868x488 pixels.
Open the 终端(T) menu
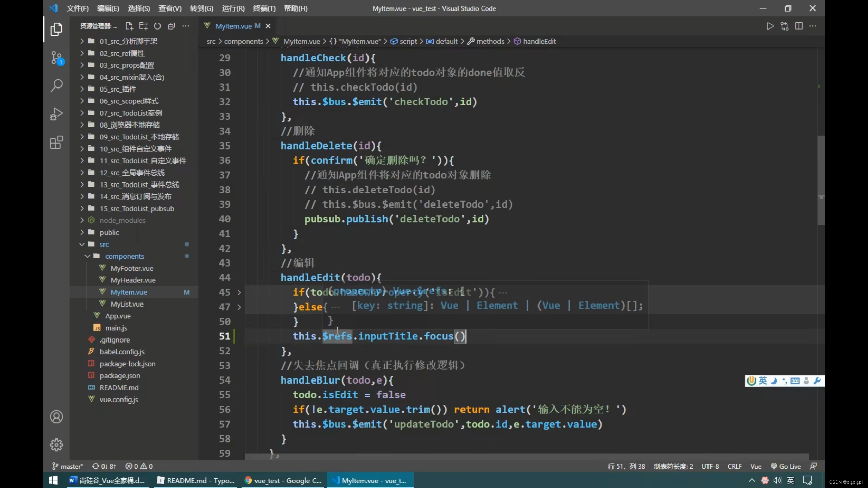click(x=264, y=8)
